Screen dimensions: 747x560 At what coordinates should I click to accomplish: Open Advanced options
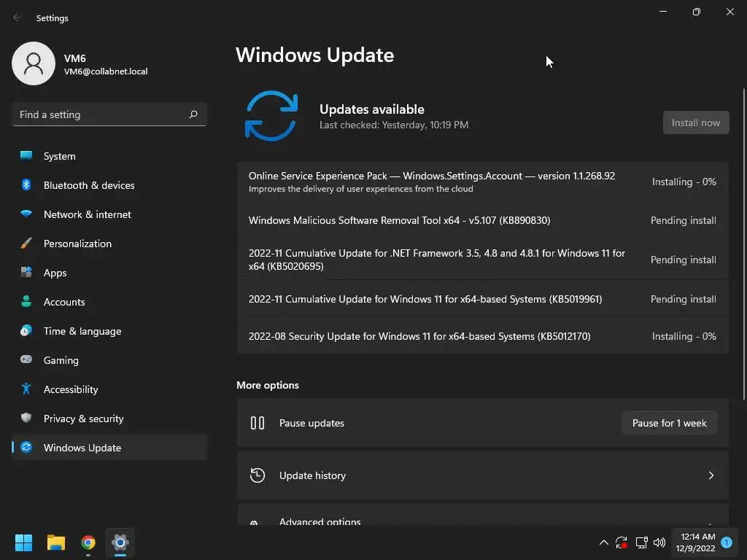point(483,515)
